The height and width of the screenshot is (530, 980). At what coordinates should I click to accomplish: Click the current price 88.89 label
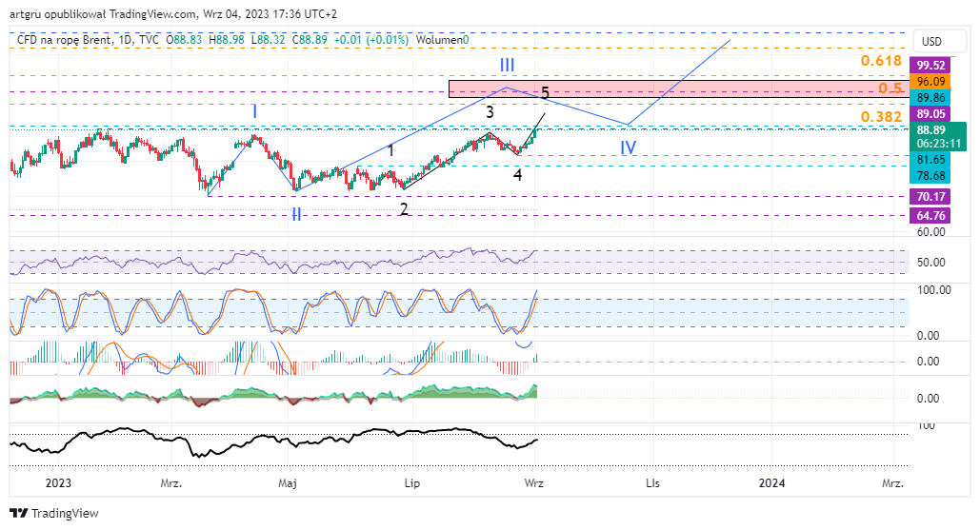click(930, 129)
